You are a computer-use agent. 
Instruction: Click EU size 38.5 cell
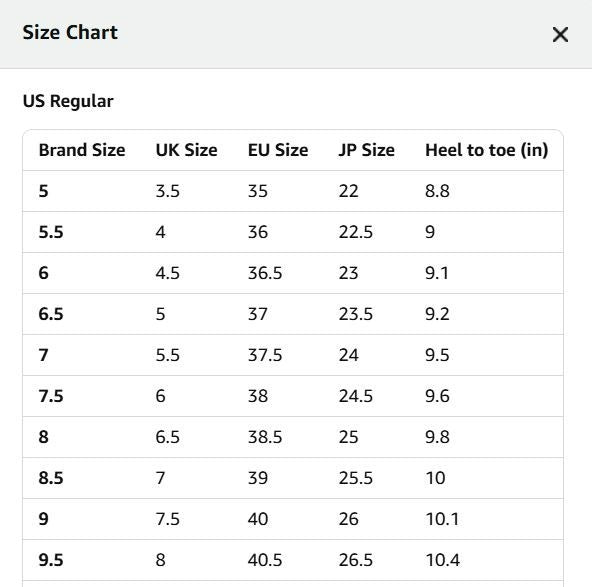265,437
